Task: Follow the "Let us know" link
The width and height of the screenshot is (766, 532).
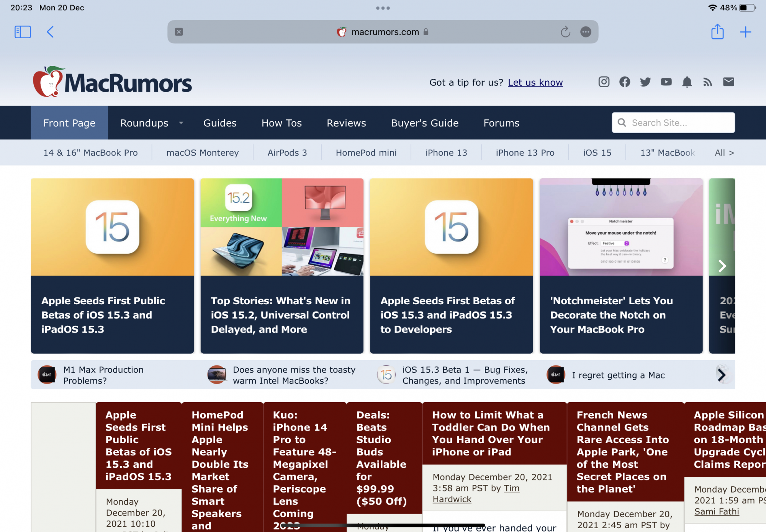Action: click(535, 83)
